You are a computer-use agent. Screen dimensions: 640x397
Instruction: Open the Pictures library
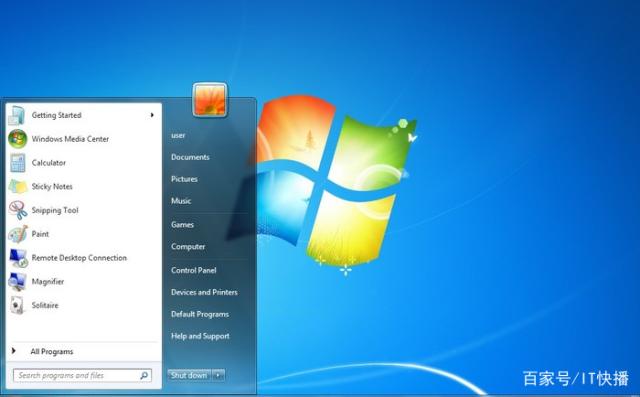click(x=184, y=179)
